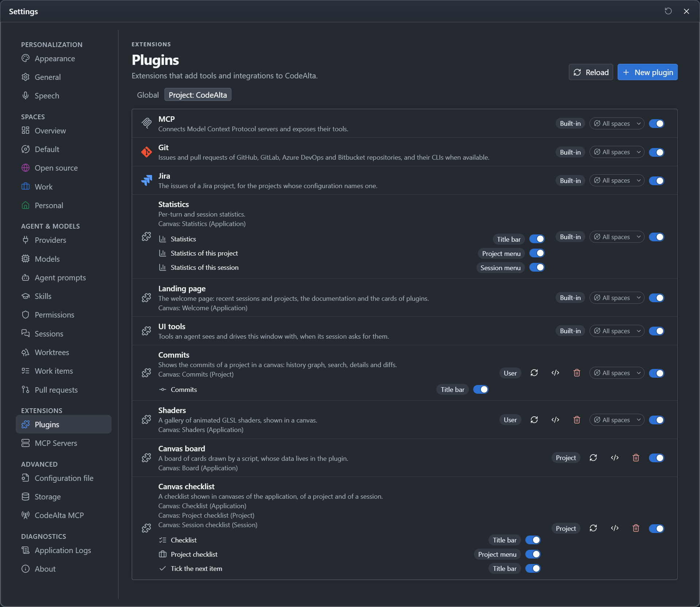Click the MCP plugin icon
Viewport: 700px width, 607px height.
147,123
